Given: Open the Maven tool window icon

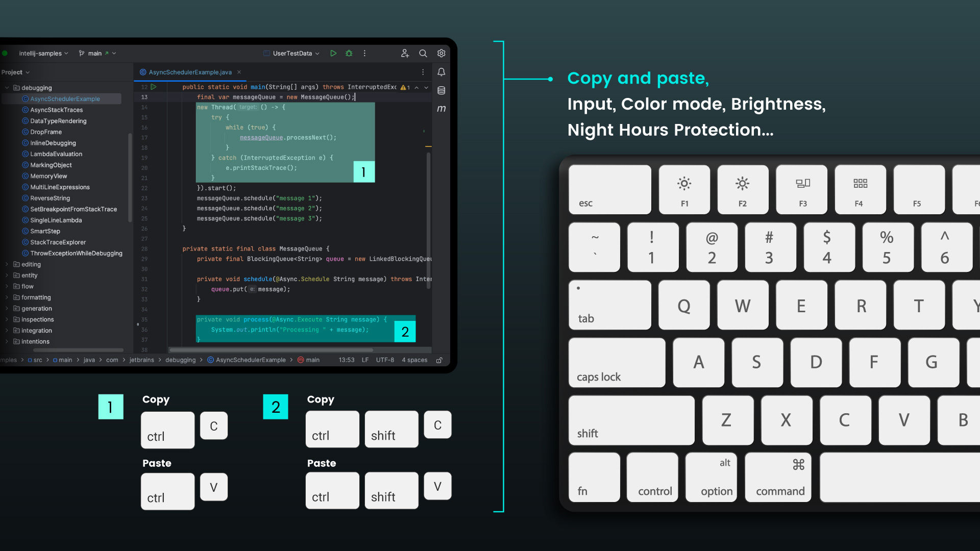Looking at the screenshot, I should click(x=442, y=109).
